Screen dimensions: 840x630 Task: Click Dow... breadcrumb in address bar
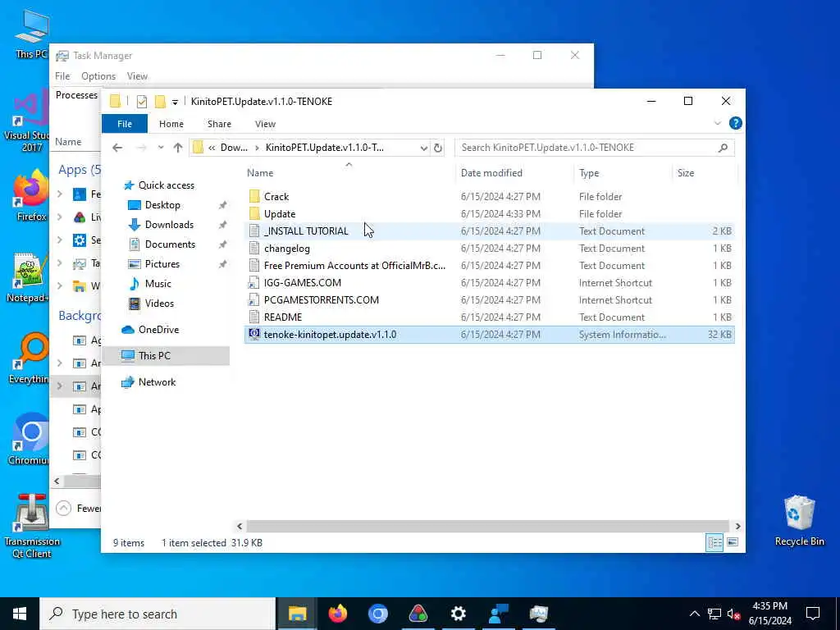pyautogui.click(x=234, y=148)
